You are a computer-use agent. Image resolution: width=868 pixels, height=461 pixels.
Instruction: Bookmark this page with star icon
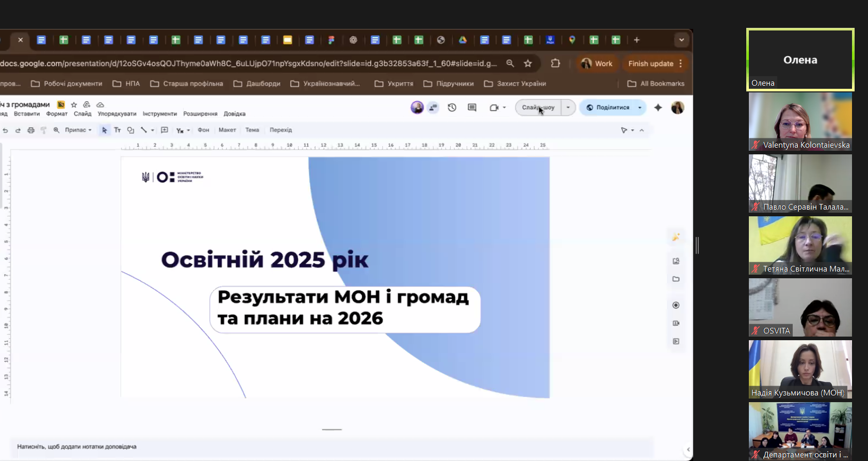[528, 63]
